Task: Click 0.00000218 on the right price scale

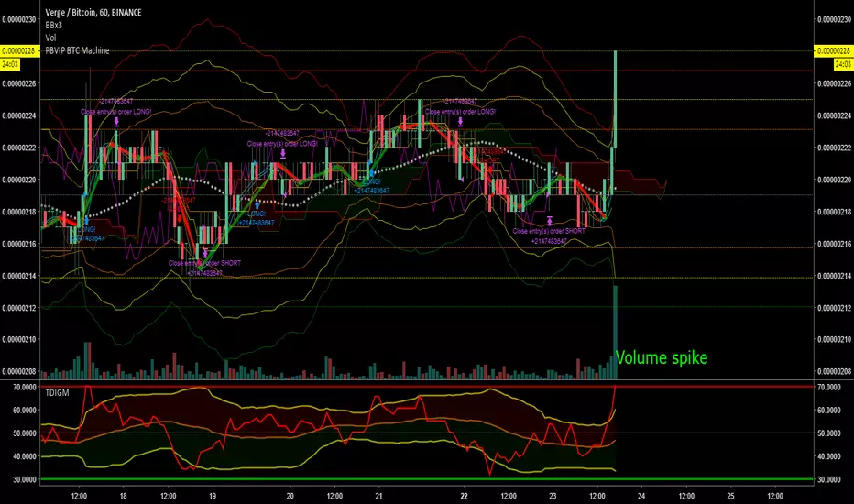Action: 835,212
